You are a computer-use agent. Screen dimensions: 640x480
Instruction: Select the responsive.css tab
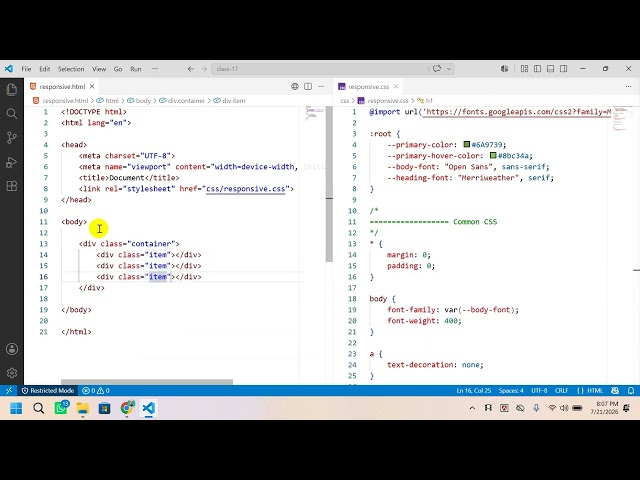pyautogui.click(x=369, y=87)
